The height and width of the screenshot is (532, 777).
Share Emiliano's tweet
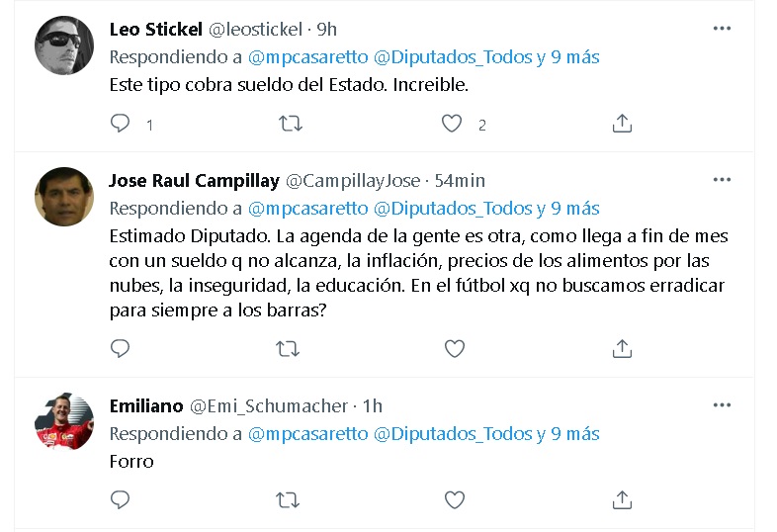coord(622,499)
